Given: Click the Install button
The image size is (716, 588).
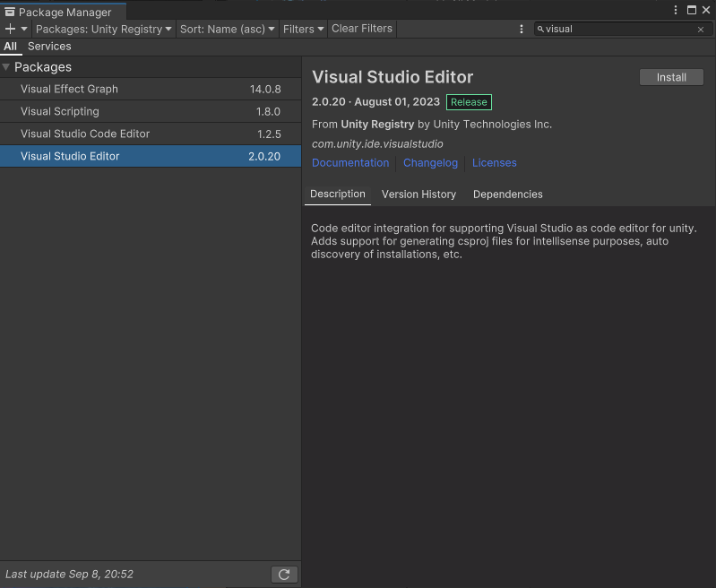Looking at the screenshot, I should 671,77.
